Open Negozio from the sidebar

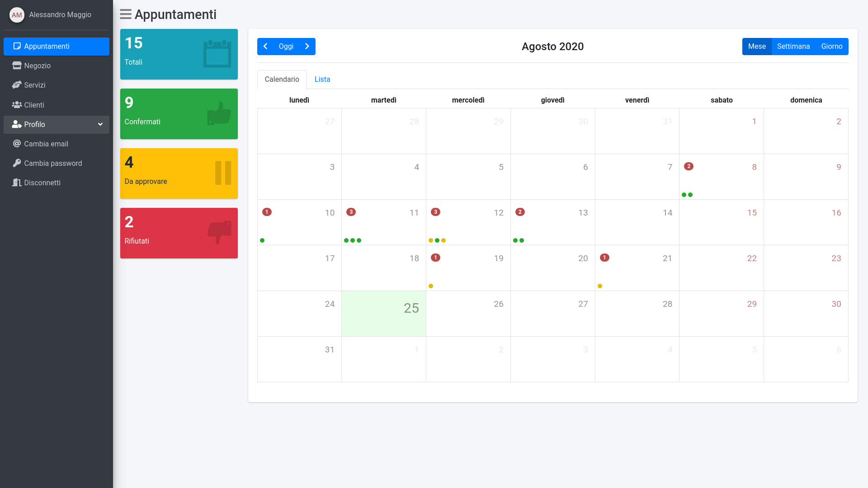37,66
